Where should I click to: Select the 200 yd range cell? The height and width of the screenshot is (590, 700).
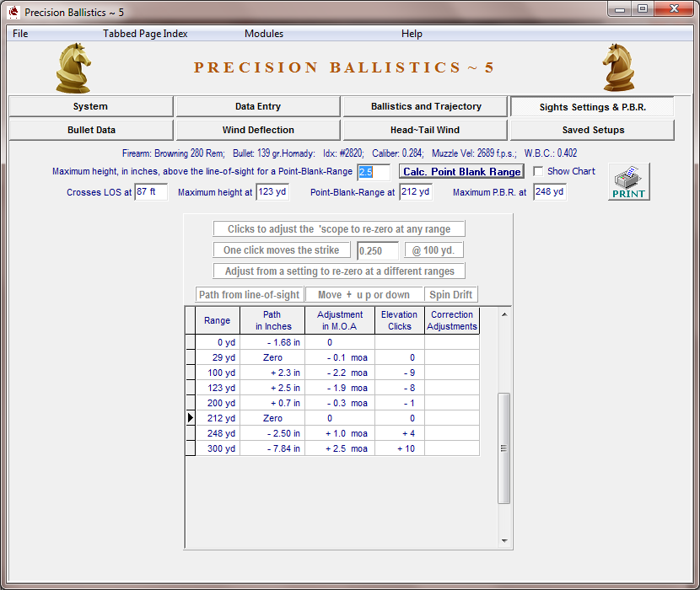tap(218, 403)
